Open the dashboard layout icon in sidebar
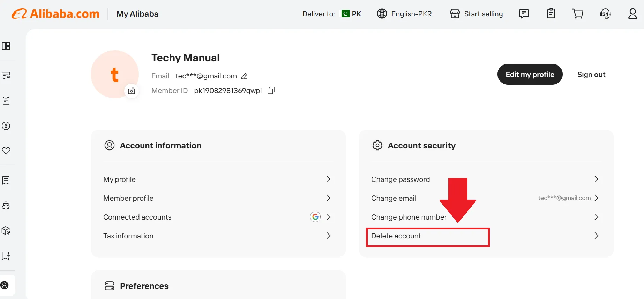The height and width of the screenshot is (299, 644). (6, 46)
